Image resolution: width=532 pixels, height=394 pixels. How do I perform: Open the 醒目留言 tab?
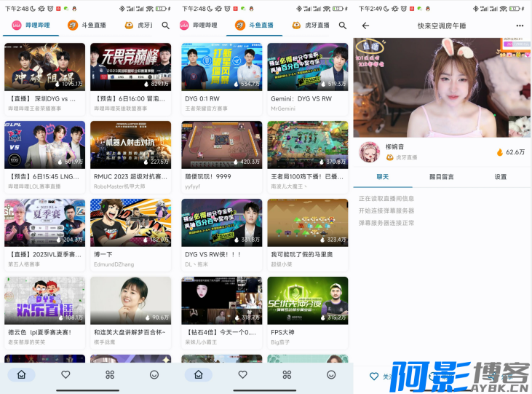click(x=442, y=177)
